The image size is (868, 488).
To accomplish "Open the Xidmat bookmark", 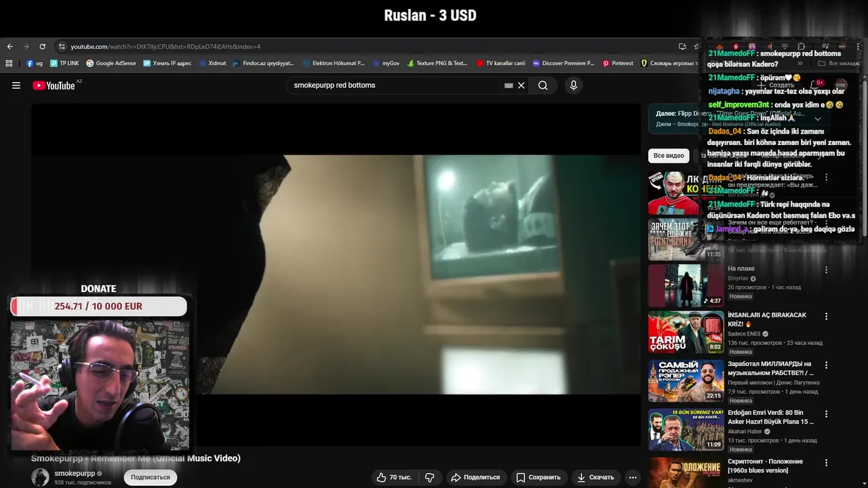I will 212,63.
